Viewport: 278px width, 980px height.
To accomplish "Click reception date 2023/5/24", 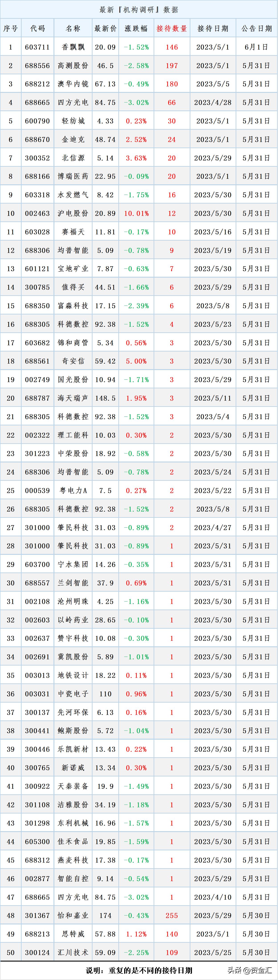I will 213,472.
